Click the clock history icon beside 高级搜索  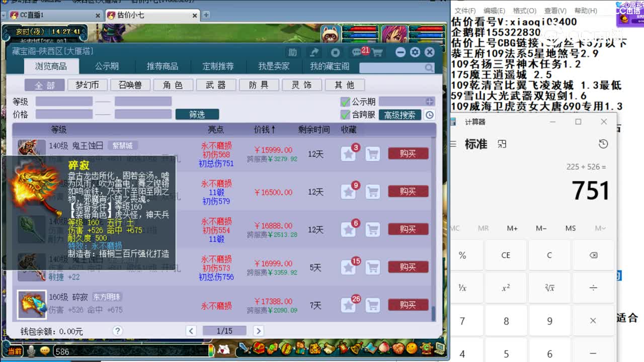point(430,115)
